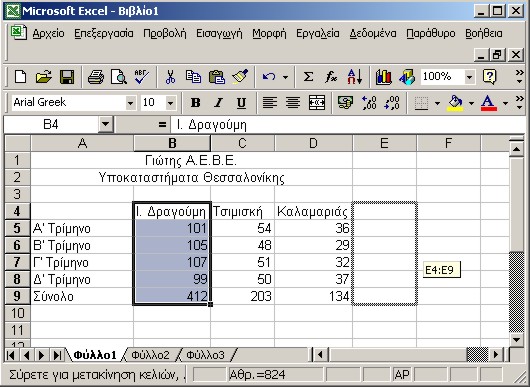Open the font size 10 dropdown
530x387 pixels.
click(170, 102)
